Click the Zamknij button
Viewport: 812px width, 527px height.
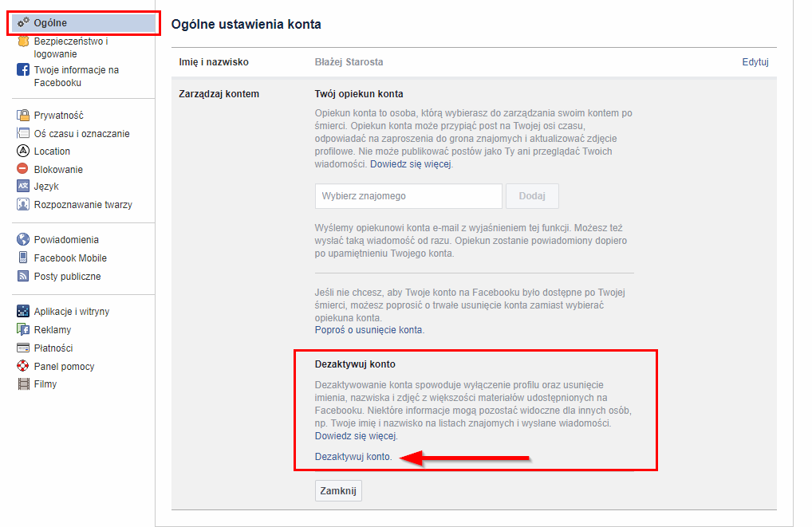[x=338, y=491]
